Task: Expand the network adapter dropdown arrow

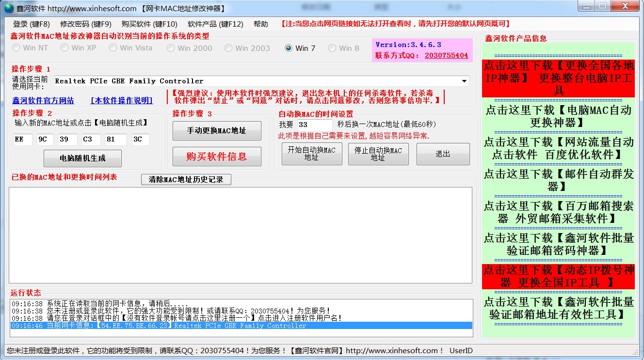Action: point(464,81)
